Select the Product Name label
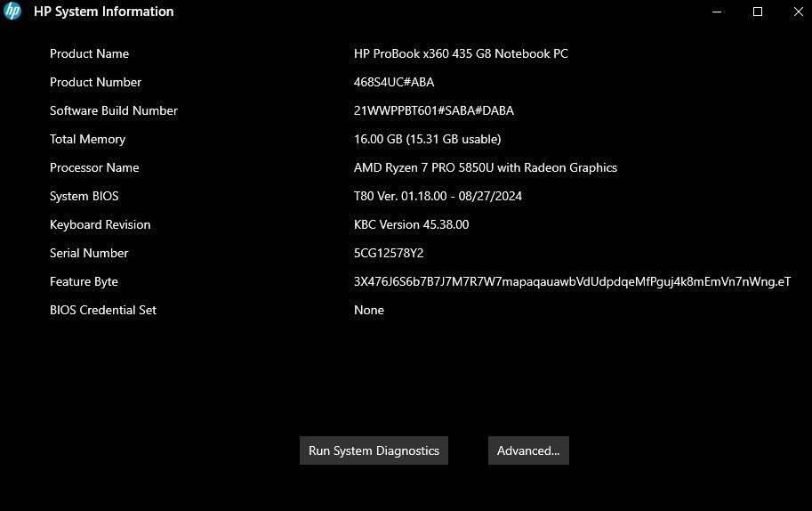812x511 pixels. pyautogui.click(x=89, y=53)
